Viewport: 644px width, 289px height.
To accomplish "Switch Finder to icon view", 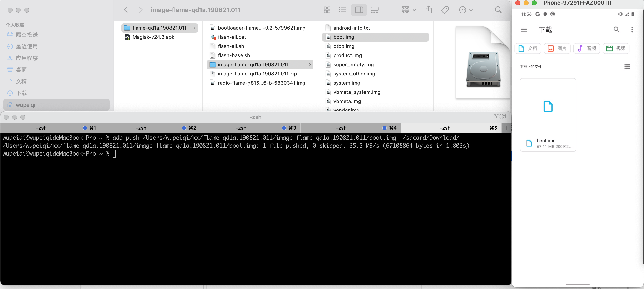I will tap(327, 10).
